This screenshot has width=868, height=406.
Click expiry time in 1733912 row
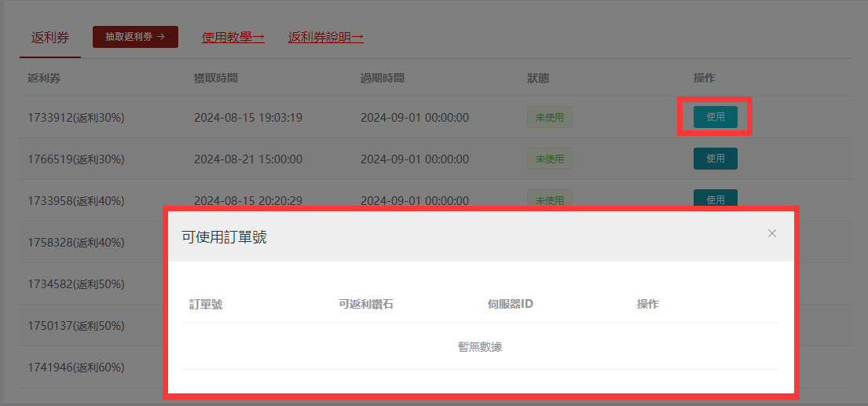coord(415,118)
